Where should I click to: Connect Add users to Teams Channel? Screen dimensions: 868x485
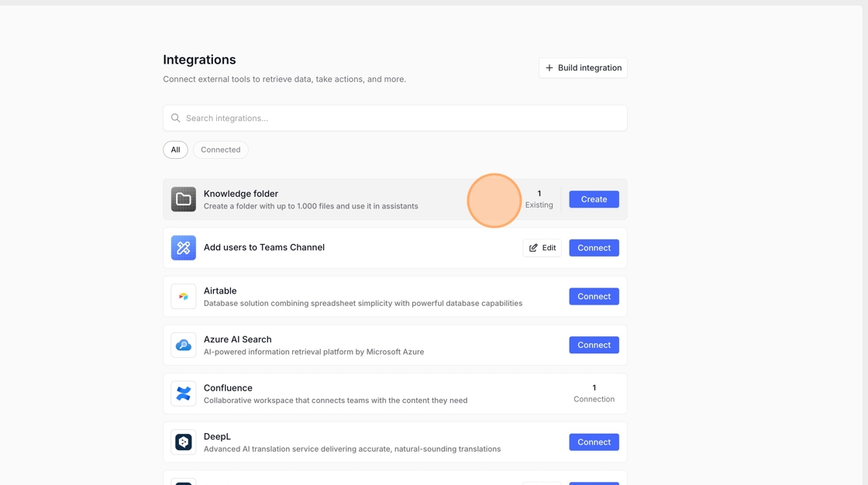coord(594,248)
